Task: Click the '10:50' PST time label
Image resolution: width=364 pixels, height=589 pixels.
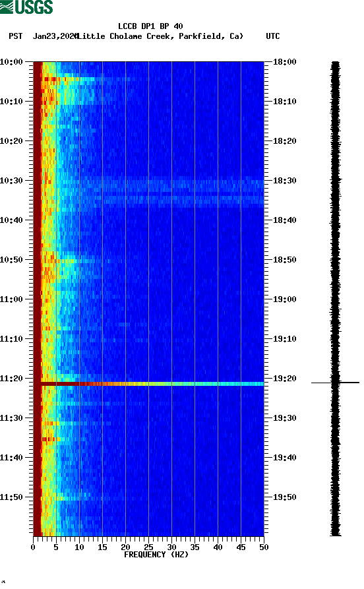Action: (11, 260)
